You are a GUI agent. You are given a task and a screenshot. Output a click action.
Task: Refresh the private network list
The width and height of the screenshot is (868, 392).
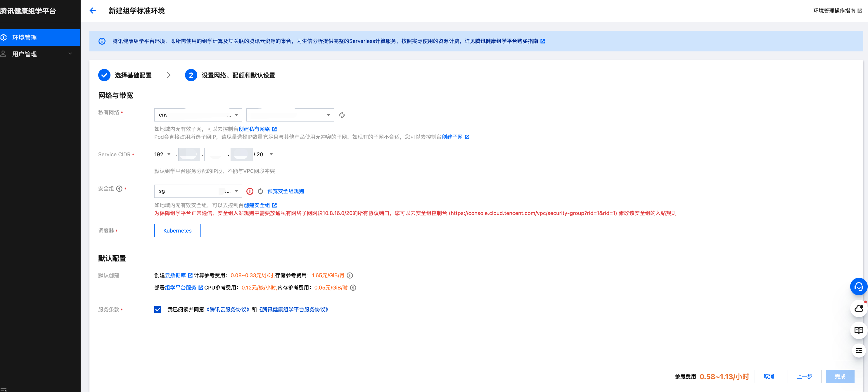coord(342,115)
